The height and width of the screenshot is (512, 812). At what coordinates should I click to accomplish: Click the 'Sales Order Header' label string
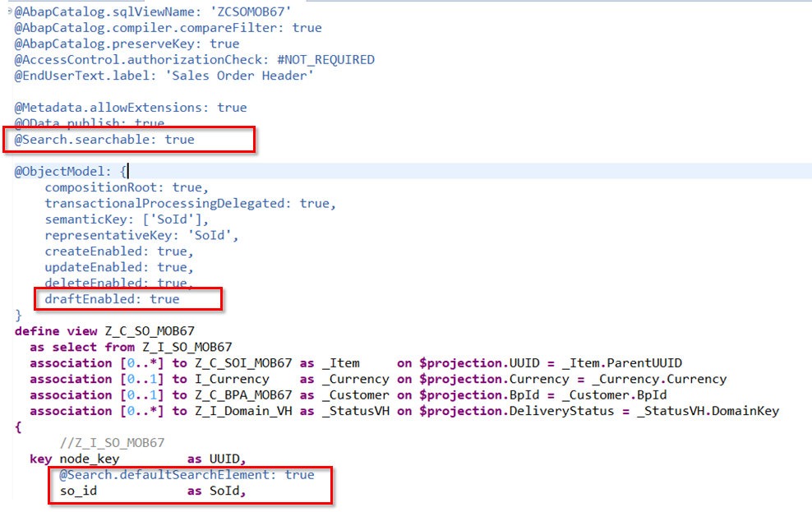[239, 76]
